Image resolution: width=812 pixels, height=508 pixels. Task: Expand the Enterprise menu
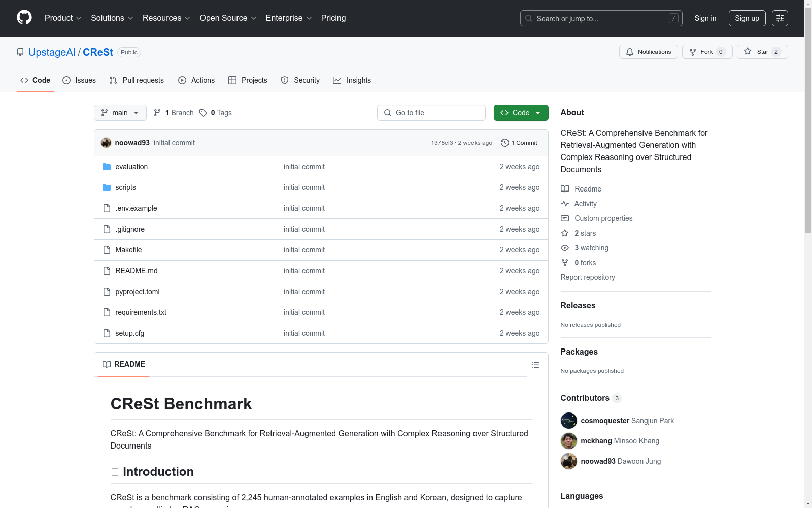coord(289,18)
